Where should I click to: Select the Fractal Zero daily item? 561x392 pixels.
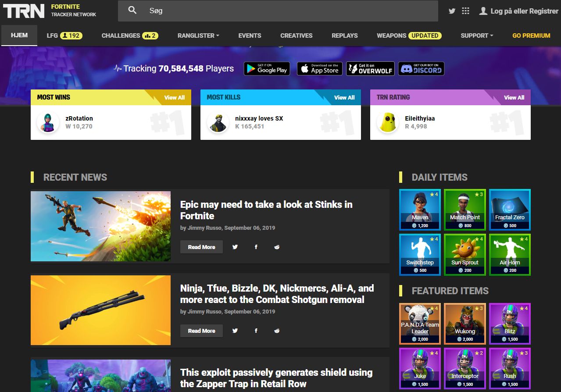(510, 210)
